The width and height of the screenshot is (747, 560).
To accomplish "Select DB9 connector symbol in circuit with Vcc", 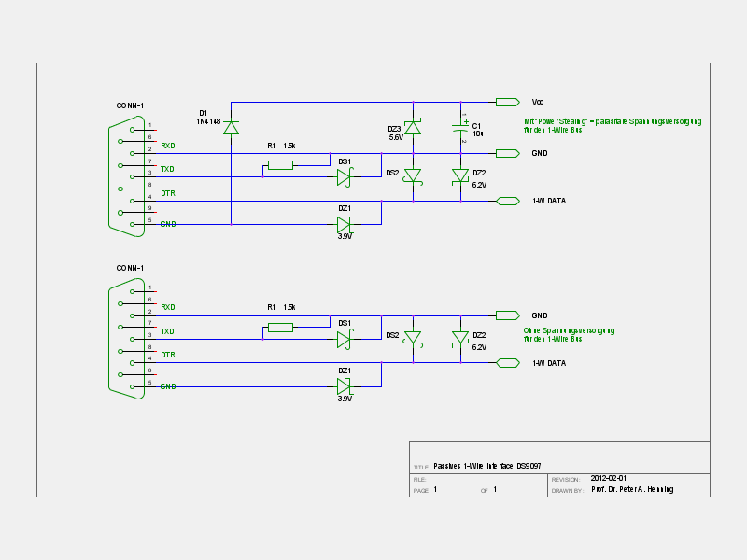I will (x=127, y=176).
